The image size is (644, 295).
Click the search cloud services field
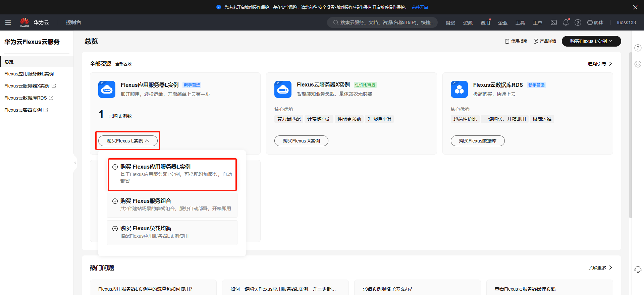click(382, 22)
